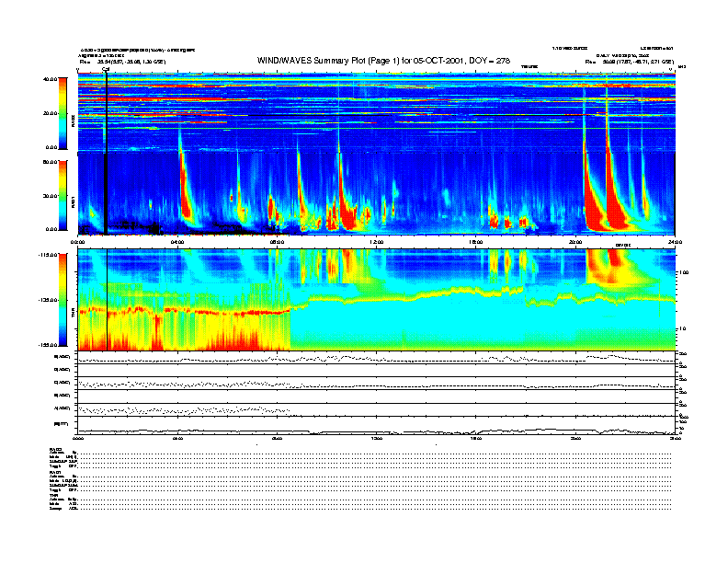728x563 pixels.
Task: Click the 12:00 label under the RAD1 spectrogram
Action: (x=377, y=242)
